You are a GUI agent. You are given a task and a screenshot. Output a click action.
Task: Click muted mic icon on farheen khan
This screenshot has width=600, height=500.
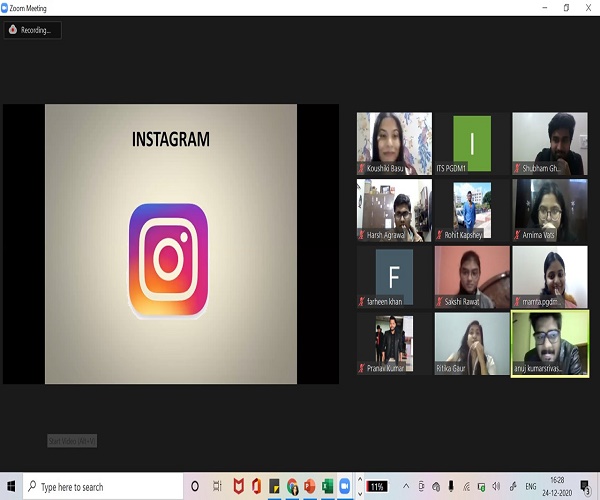(x=361, y=301)
